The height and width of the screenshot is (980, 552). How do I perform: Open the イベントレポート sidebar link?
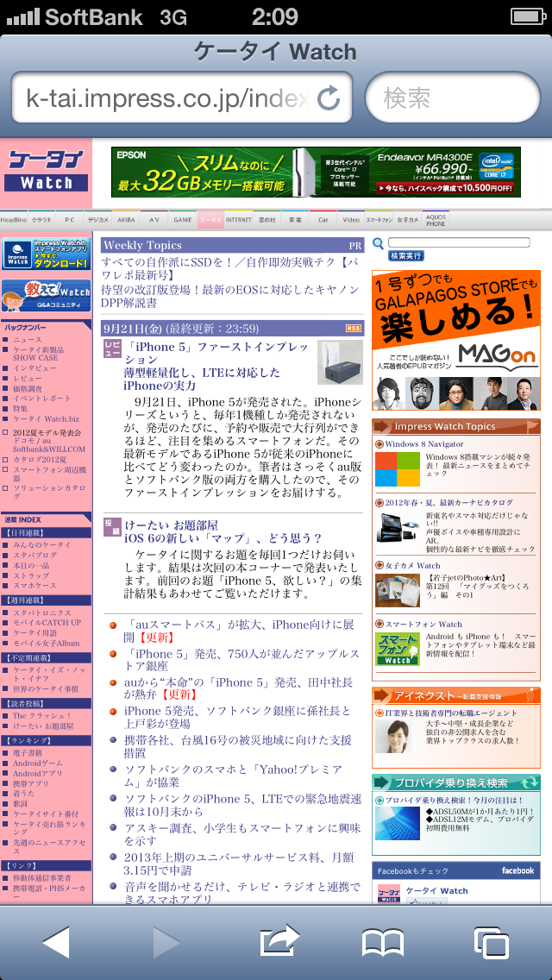click(42, 399)
